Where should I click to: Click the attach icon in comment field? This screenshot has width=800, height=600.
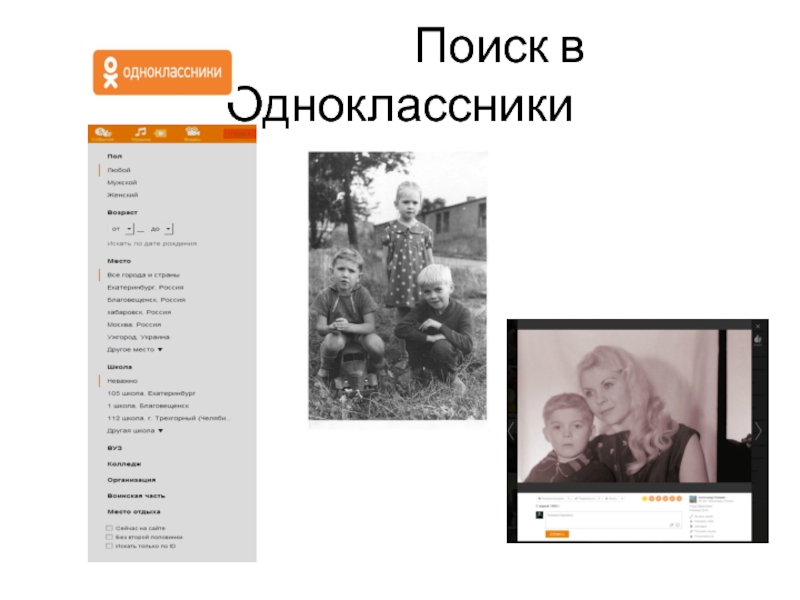(x=671, y=525)
